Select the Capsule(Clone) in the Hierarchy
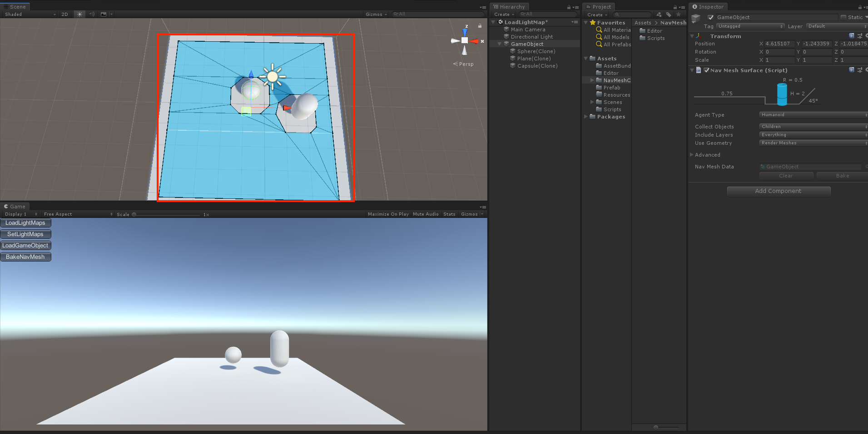Screen dimensions: 868x434 click(x=537, y=65)
